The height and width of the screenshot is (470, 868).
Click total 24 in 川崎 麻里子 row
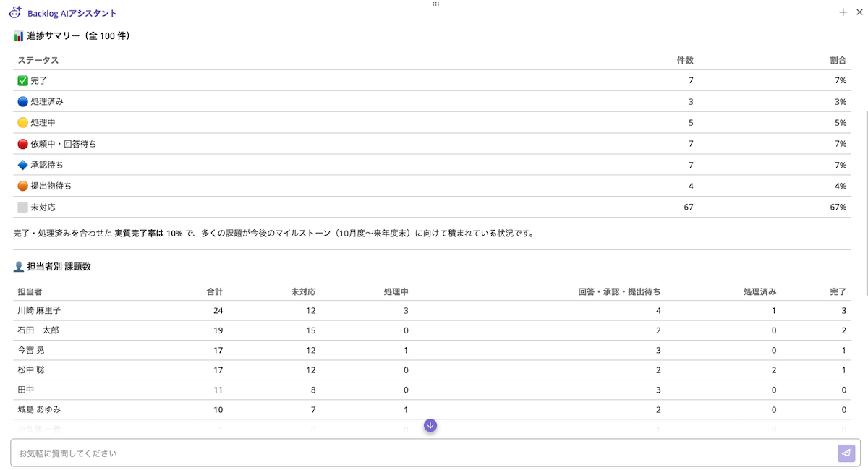click(218, 310)
